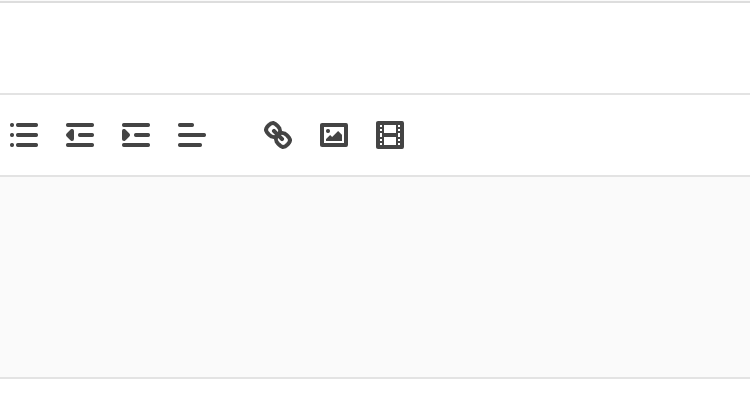
Task: Decrease indent with the outdent icon
Action: coord(80,135)
